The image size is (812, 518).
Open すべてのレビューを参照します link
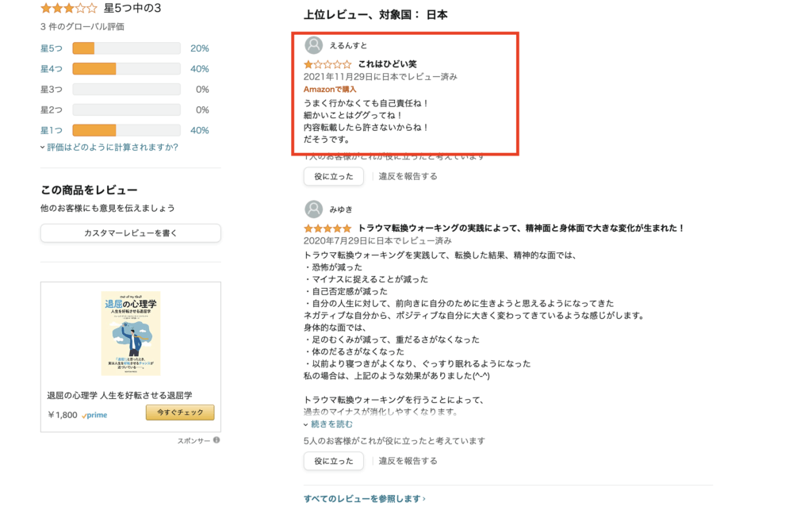pyautogui.click(x=365, y=499)
